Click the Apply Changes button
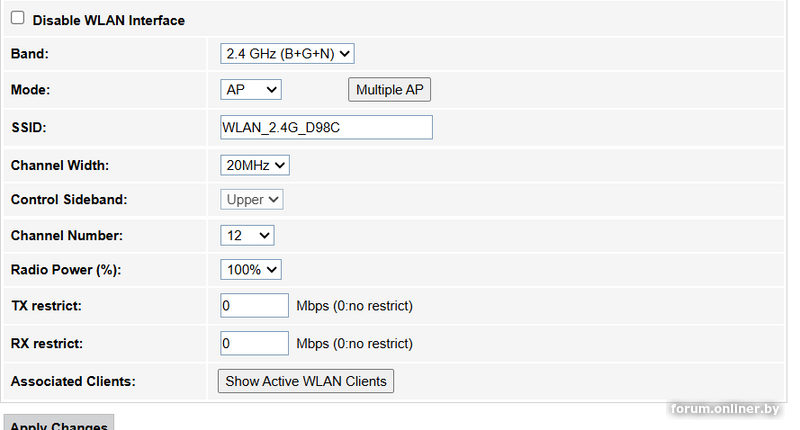 [59, 424]
